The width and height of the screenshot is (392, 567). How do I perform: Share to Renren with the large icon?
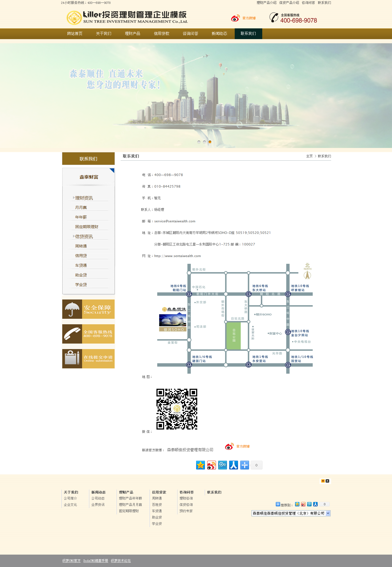tap(234, 465)
